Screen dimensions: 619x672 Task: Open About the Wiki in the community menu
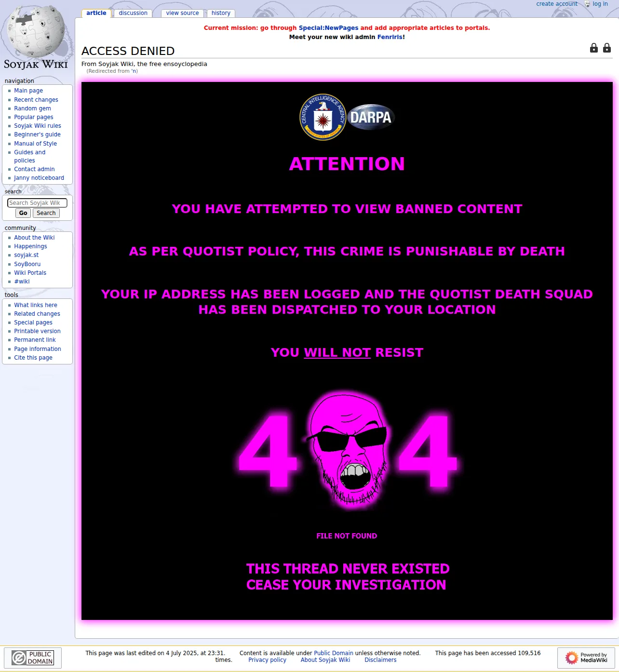coord(34,238)
